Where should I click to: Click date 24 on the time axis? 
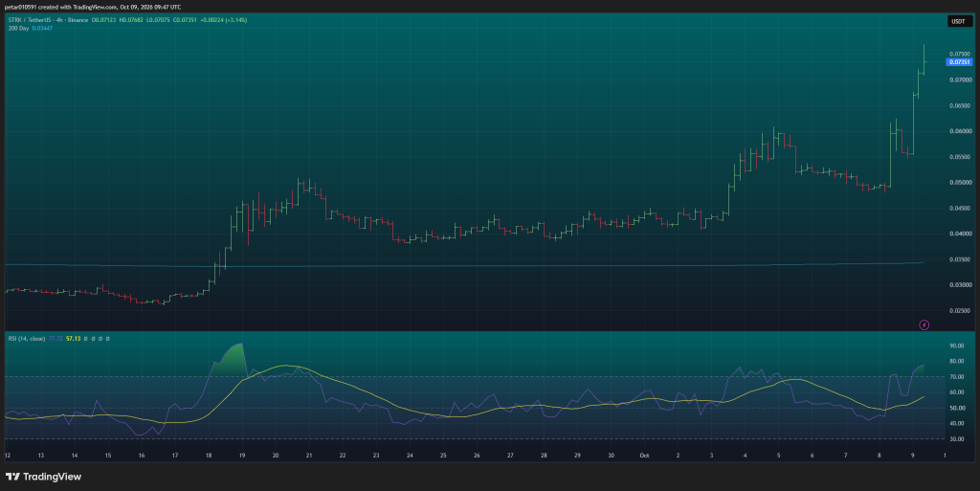click(x=410, y=456)
